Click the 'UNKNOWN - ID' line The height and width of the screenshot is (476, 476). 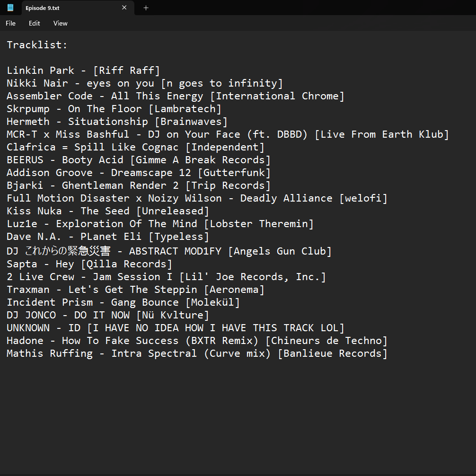coord(176,327)
